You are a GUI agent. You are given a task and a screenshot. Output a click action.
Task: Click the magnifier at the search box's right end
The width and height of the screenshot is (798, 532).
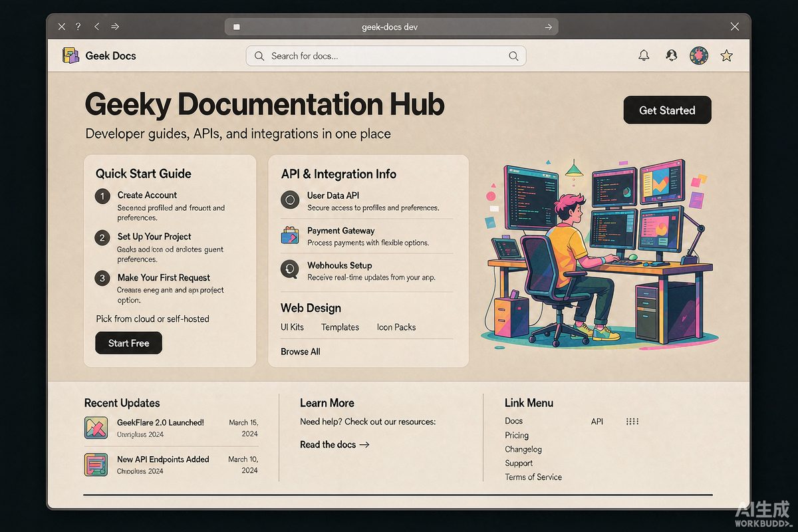pos(513,56)
